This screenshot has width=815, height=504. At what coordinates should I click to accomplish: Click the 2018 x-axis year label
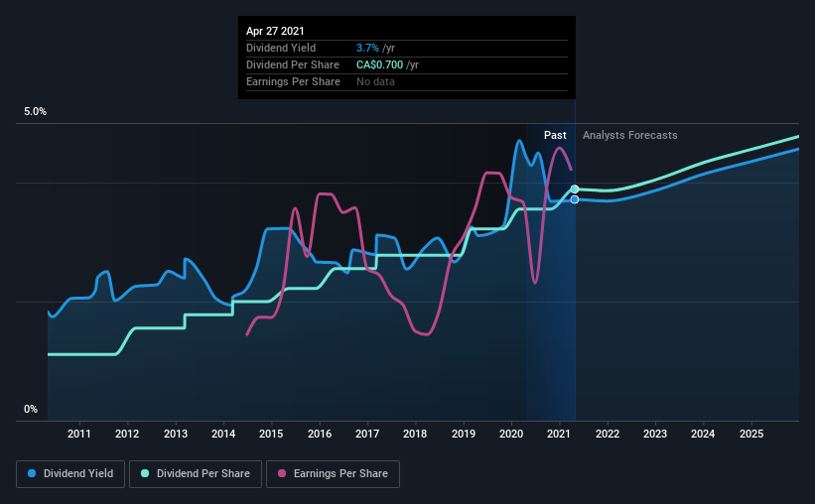[415, 434]
